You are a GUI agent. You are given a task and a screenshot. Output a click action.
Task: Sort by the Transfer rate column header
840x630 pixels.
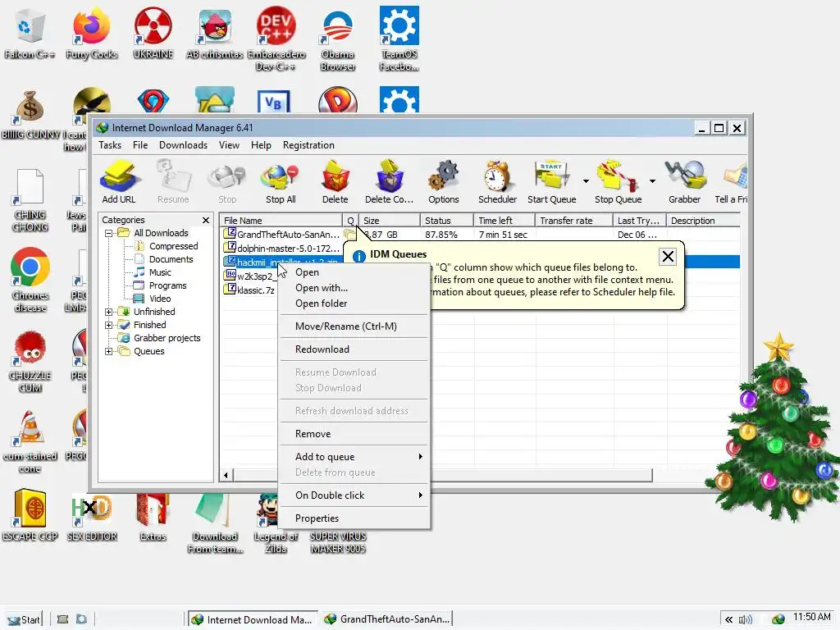click(x=573, y=220)
